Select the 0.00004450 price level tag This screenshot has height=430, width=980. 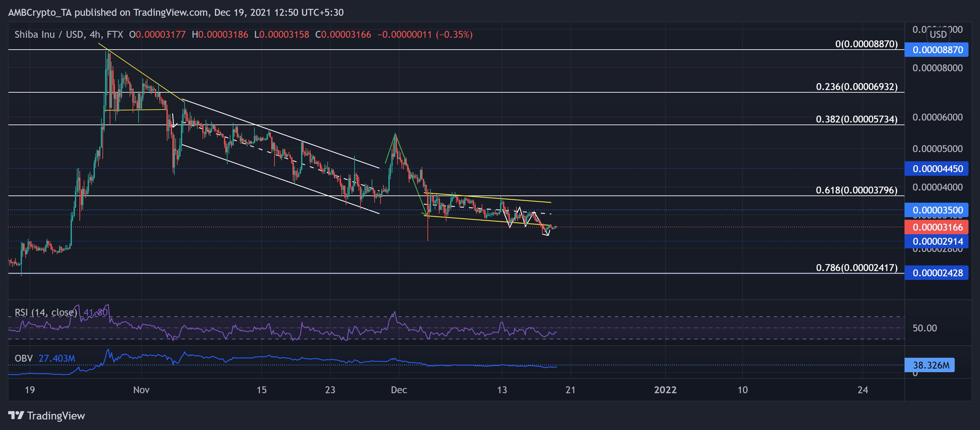coord(937,169)
